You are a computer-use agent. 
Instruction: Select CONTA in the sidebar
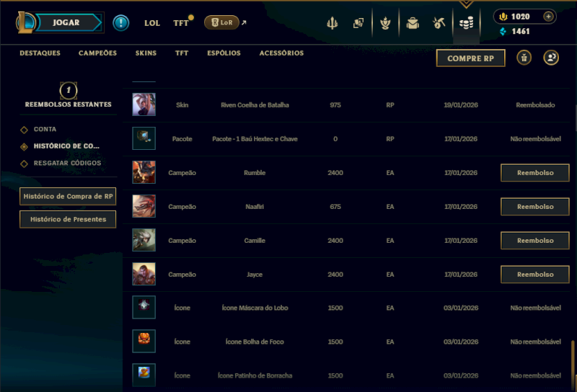pyautogui.click(x=45, y=129)
